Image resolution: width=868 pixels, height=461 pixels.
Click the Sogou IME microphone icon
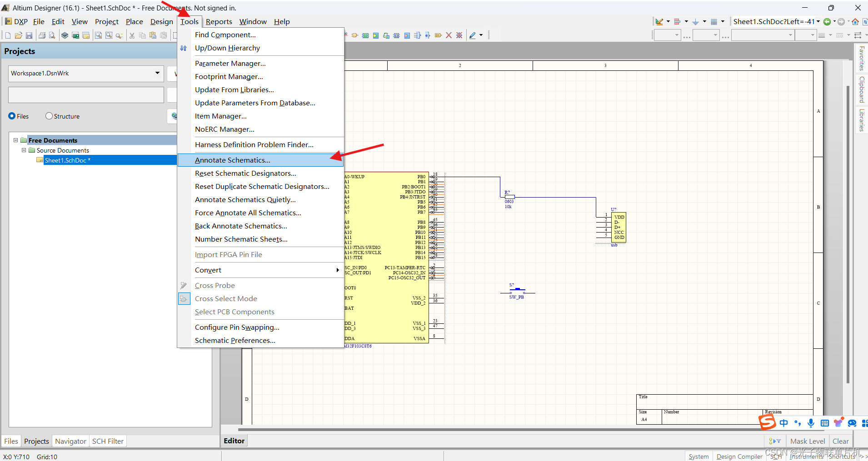point(811,423)
